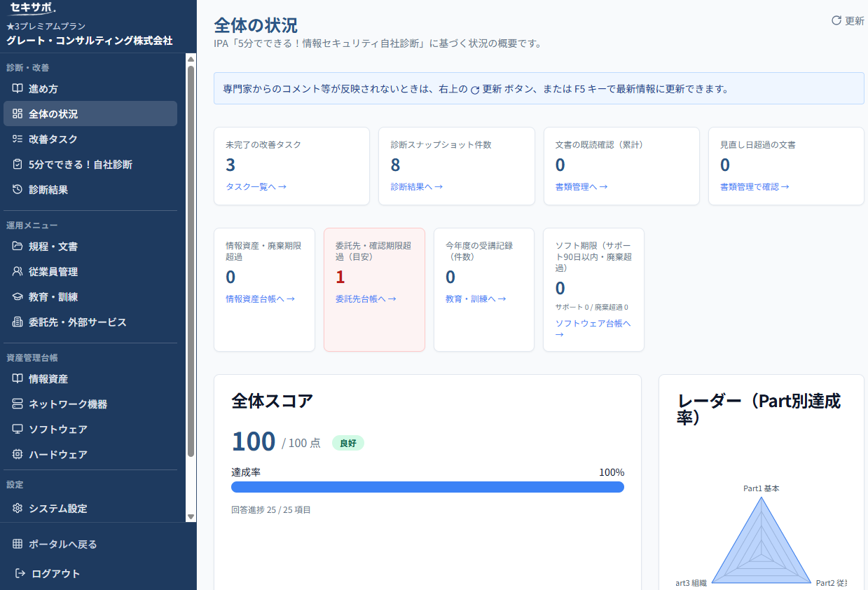
Task: Click the sidebar scrollbar up arrow
Action: pos(191,59)
